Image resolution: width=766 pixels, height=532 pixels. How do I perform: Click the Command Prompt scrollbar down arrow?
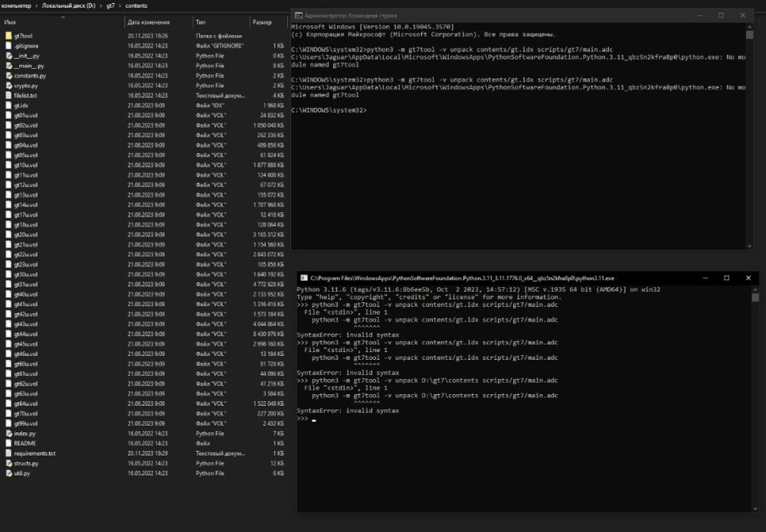click(x=749, y=244)
